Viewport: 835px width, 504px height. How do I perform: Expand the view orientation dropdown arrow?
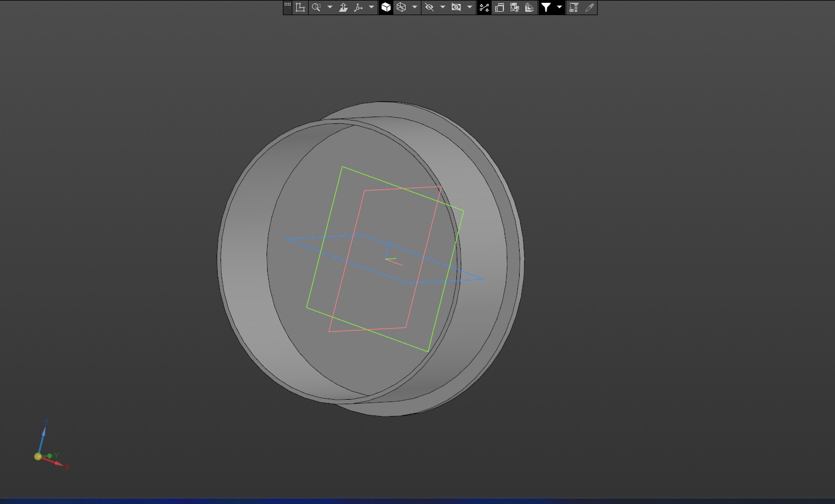coord(371,7)
